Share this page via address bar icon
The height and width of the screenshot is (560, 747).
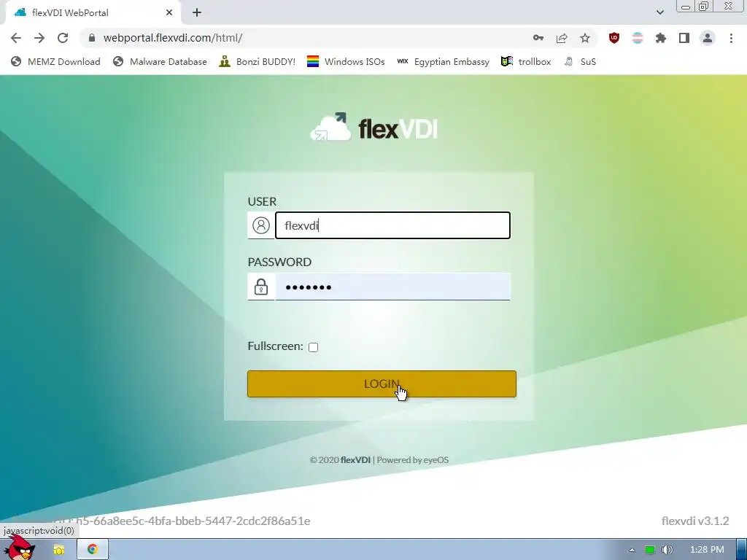(x=562, y=38)
